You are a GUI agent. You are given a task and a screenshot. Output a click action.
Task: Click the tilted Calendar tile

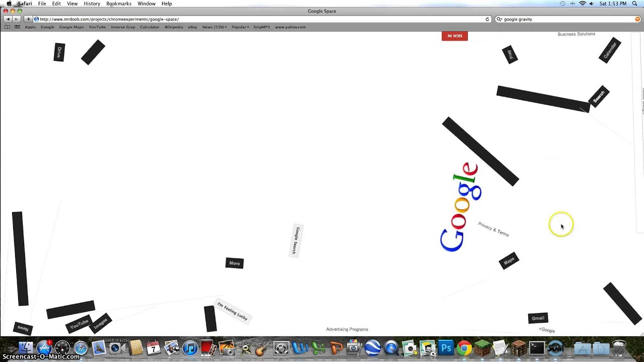point(610,50)
